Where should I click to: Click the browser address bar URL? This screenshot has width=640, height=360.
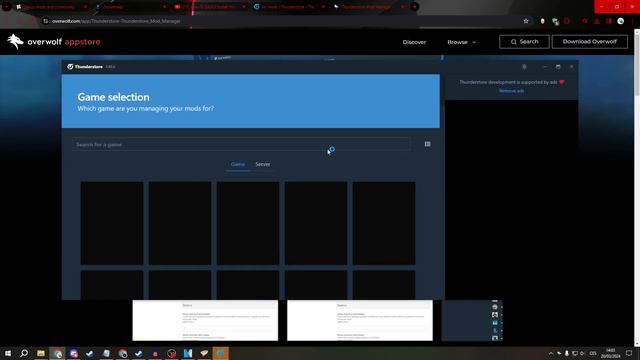116,21
